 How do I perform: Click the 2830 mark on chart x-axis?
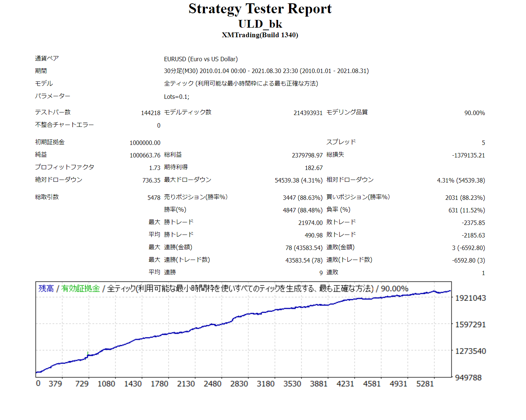point(239,384)
